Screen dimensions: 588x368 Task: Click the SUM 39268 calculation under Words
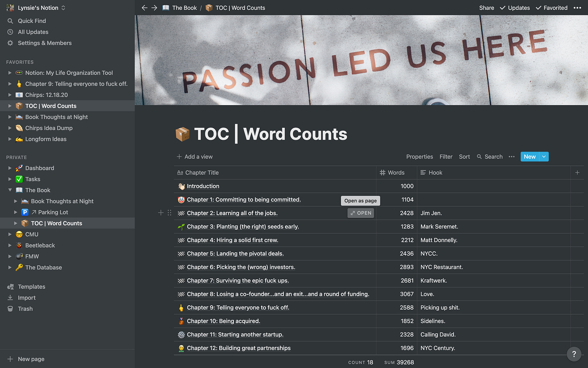[x=399, y=362]
